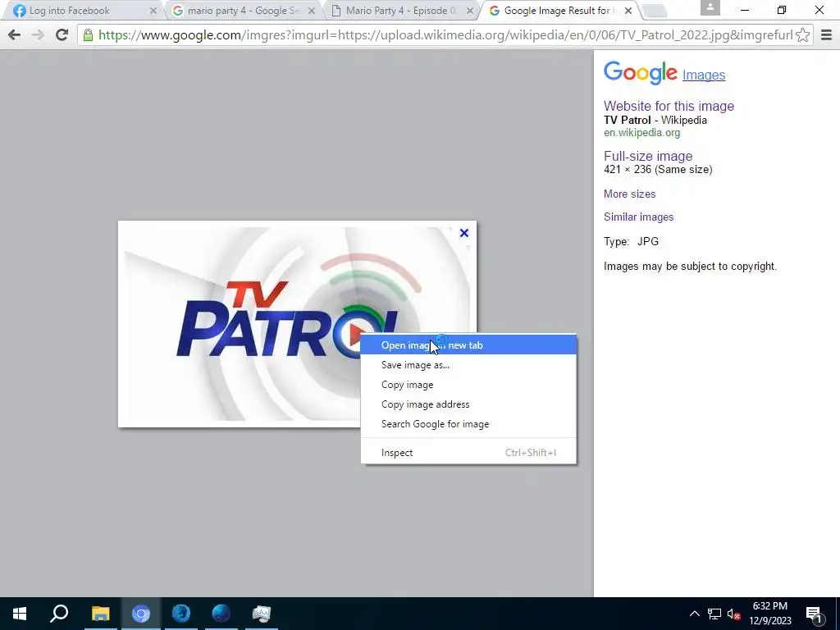
Task: Close the Mario Party 4 Episode tab
Action: (x=469, y=10)
